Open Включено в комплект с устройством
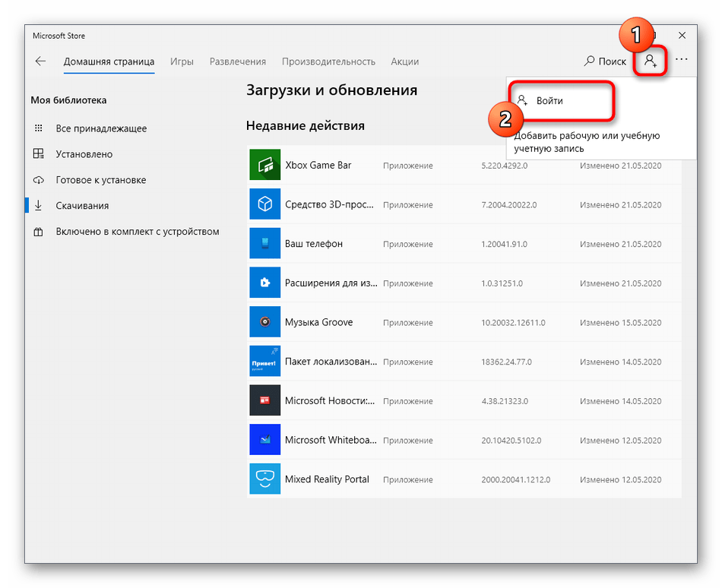The image size is (722, 588). [x=137, y=232]
